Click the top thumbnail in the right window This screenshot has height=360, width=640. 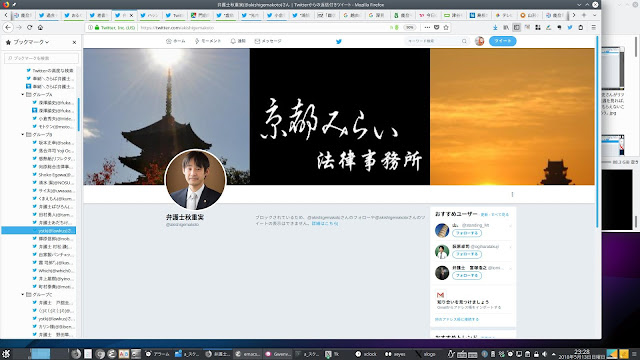[613, 68]
